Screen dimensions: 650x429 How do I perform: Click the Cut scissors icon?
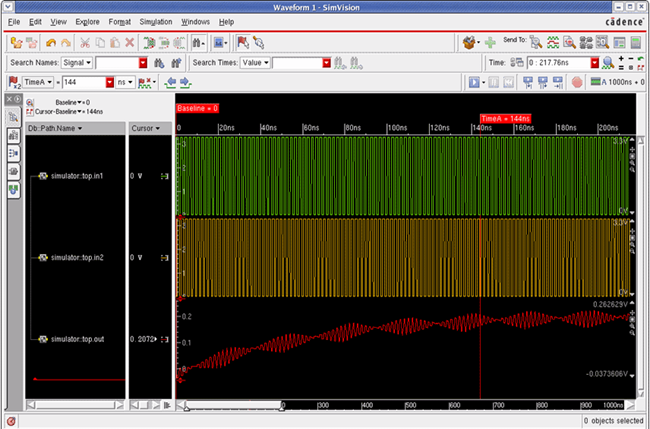coord(84,43)
